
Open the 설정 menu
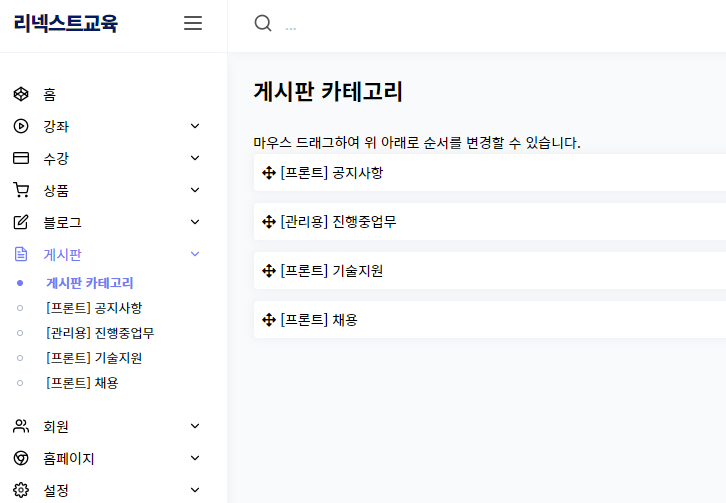pyautogui.click(x=56, y=490)
